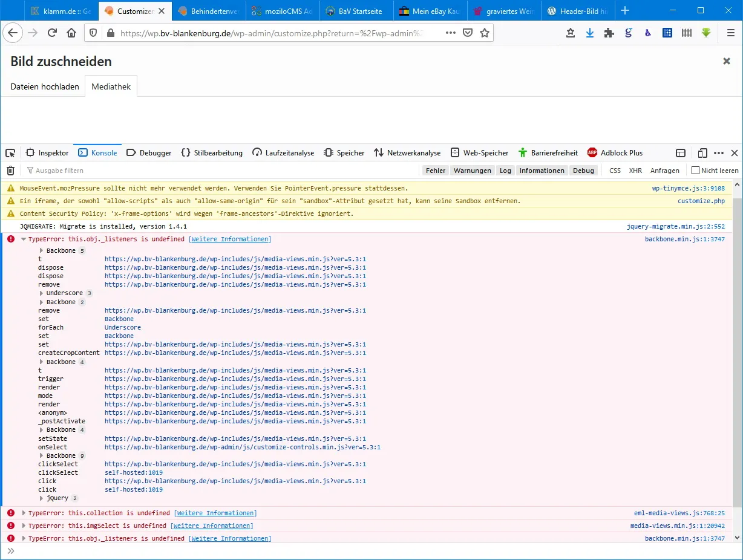The width and height of the screenshot is (743, 560).
Task: Toggle Fehler filter in console
Action: coord(436,171)
